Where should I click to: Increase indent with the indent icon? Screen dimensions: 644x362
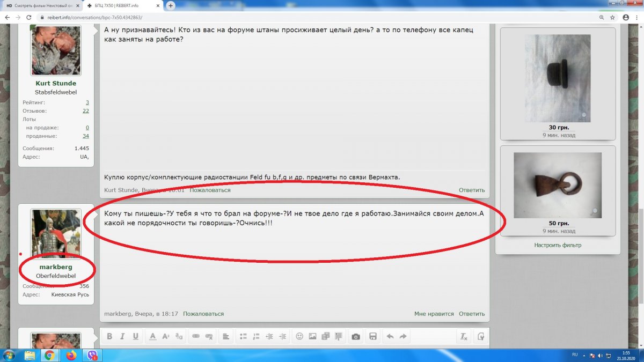282,336
